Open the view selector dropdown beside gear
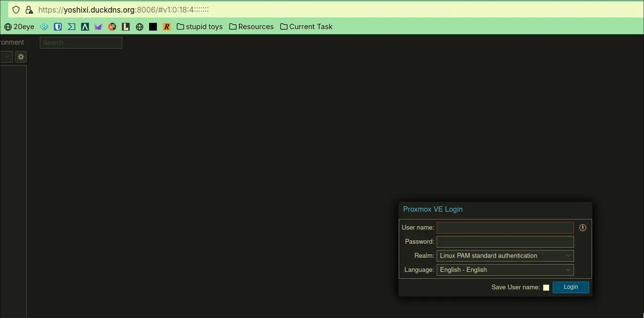The width and height of the screenshot is (644, 318). [x=6, y=57]
